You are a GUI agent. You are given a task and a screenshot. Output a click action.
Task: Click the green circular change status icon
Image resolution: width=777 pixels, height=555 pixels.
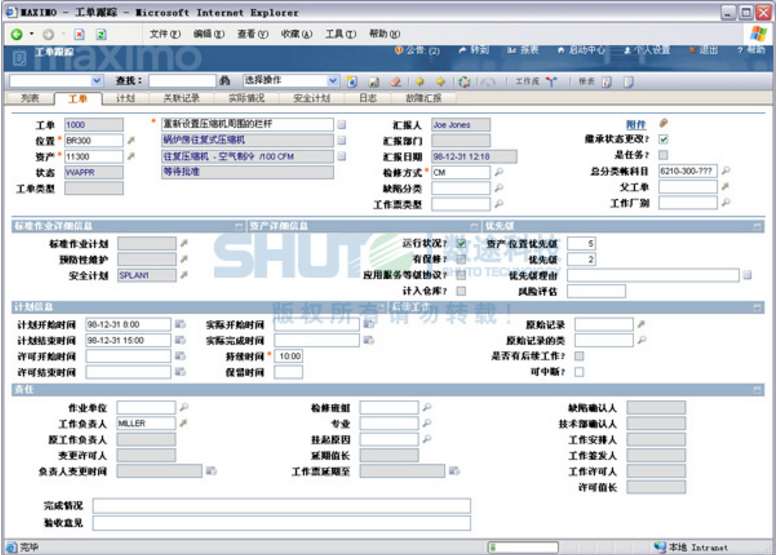click(x=464, y=82)
